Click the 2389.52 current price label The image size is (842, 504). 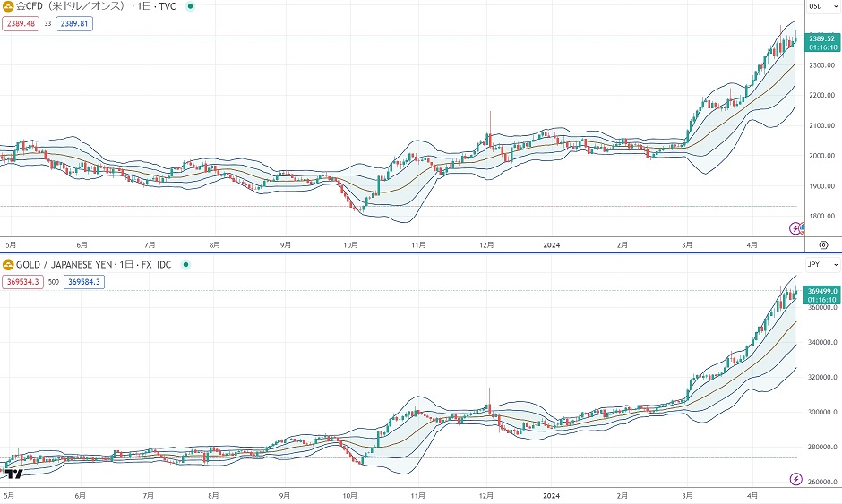(821, 38)
